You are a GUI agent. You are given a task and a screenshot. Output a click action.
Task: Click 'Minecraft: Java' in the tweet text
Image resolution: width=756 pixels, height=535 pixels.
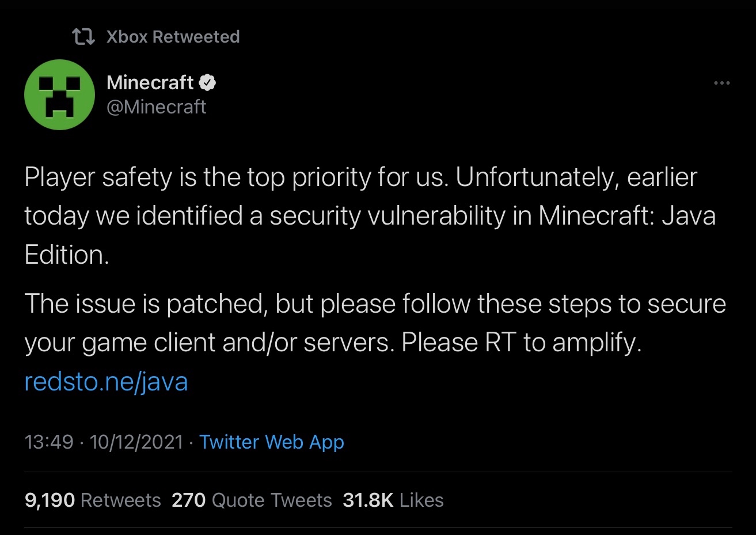(x=627, y=216)
